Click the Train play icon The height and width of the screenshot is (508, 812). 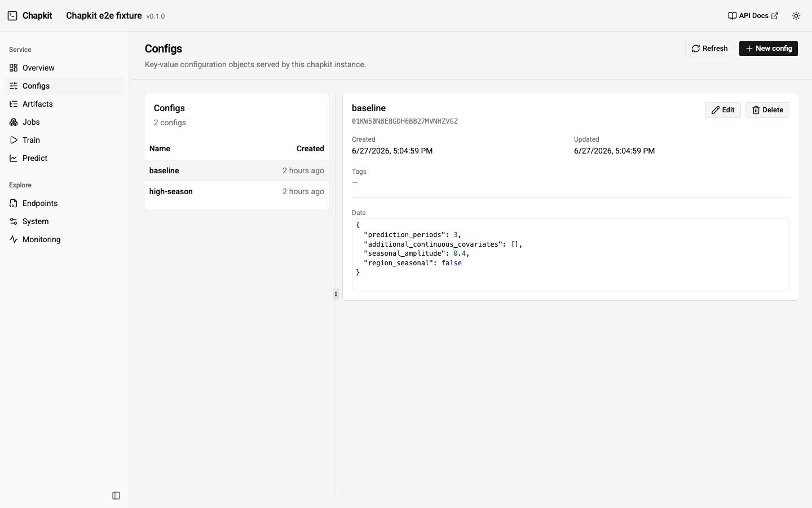[x=14, y=140]
